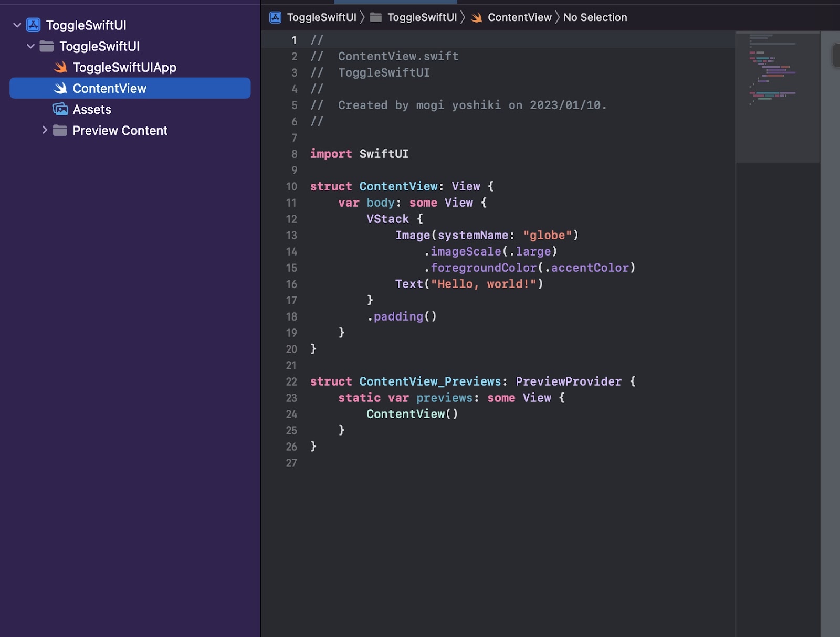Open ContentView jump bar segment

(x=520, y=17)
